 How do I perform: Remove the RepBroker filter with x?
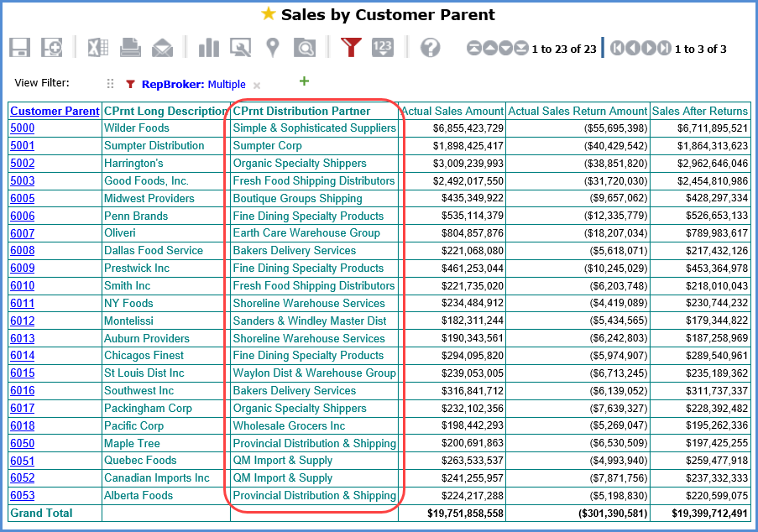(x=257, y=85)
